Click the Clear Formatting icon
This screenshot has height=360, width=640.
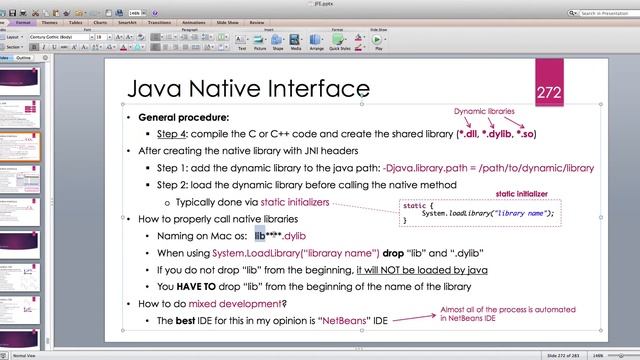(140, 37)
